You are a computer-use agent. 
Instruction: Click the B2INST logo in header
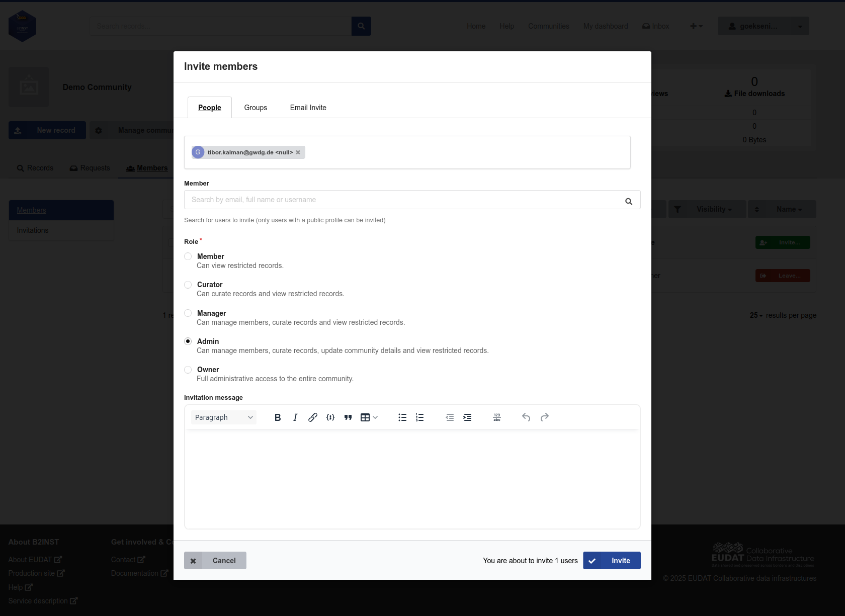click(23, 26)
